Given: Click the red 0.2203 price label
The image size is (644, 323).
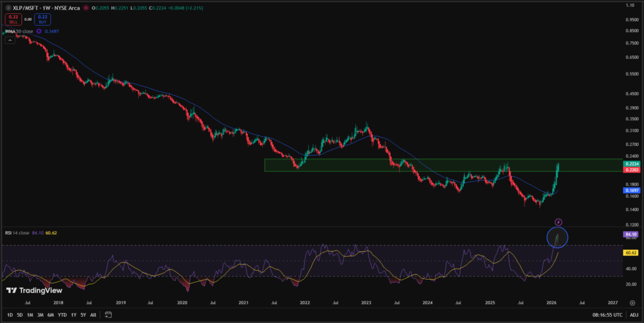Looking at the screenshot, I should 631,170.
